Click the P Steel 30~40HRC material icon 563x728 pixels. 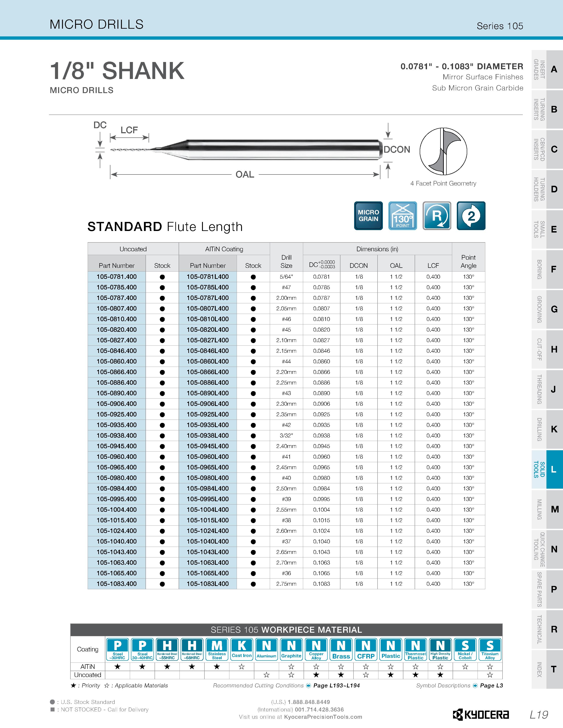[142, 649]
